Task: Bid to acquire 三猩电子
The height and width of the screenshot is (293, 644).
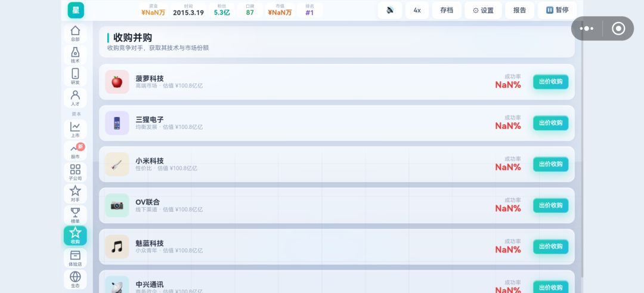Action: click(x=551, y=123)
